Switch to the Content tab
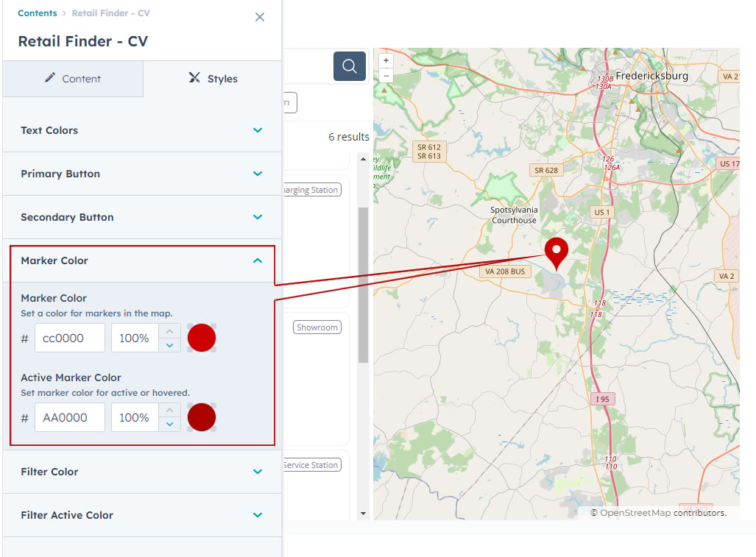 click(73, 79)
